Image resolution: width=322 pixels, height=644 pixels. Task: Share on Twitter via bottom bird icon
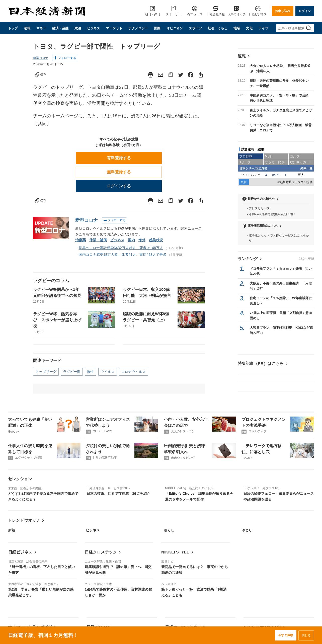(x=181, y=201)
